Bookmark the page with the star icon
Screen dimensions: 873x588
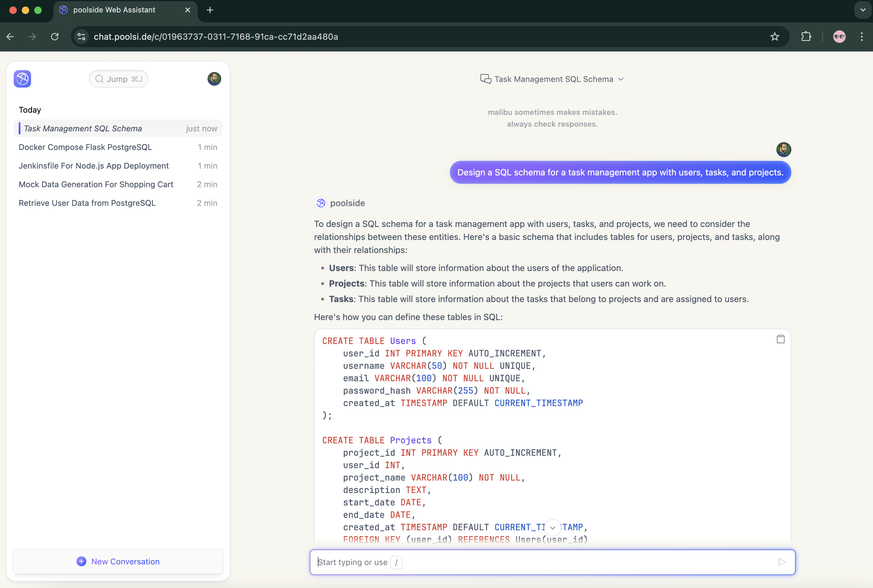tap(774, 36)
